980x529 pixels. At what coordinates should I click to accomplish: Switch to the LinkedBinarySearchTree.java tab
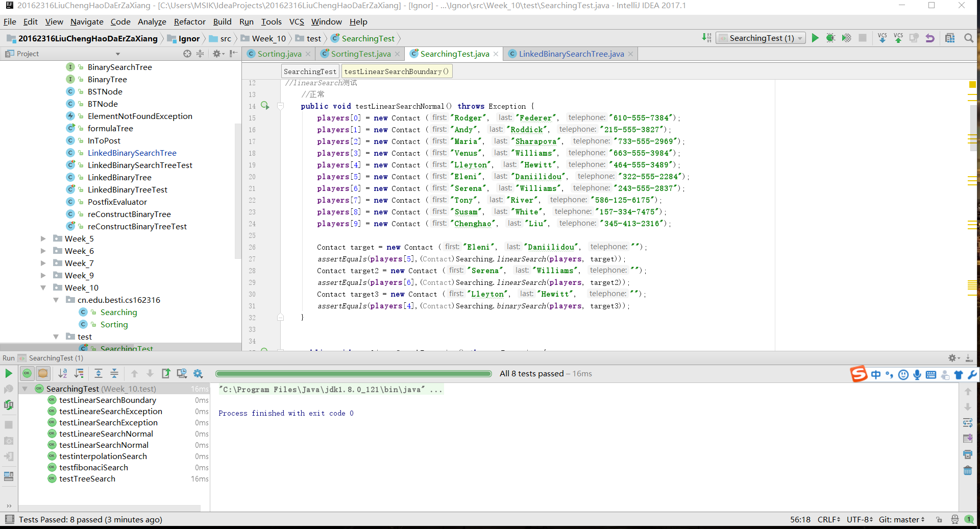click(571, 54)
